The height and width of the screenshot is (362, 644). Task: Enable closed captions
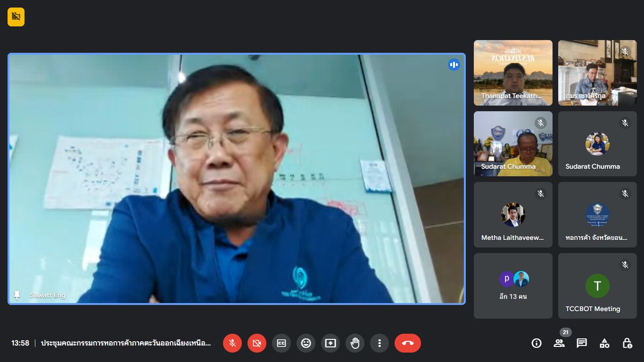pyautogui.click(x=281, y=343)
